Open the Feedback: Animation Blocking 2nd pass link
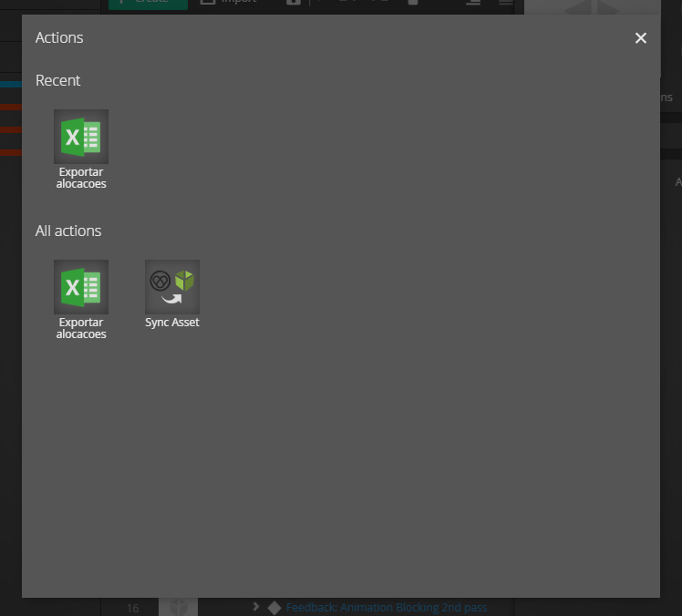Image resolution: width=682 pixels, height=616 pixels. 387,608
